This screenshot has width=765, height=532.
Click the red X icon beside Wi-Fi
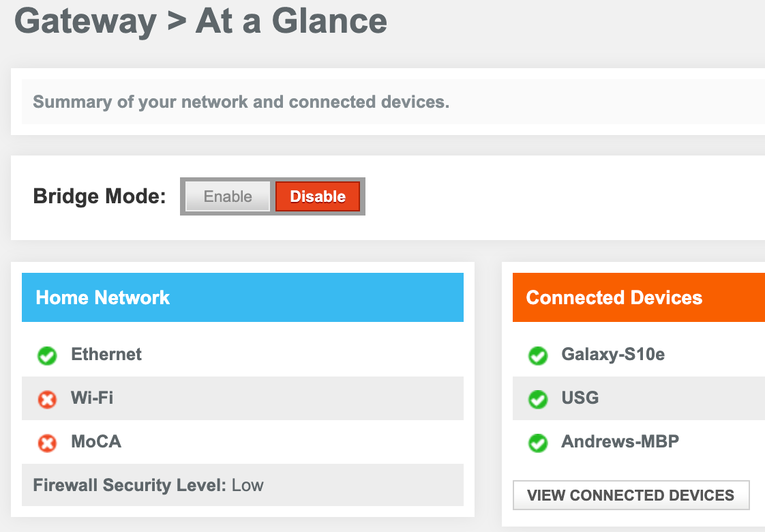click(47, 399)
